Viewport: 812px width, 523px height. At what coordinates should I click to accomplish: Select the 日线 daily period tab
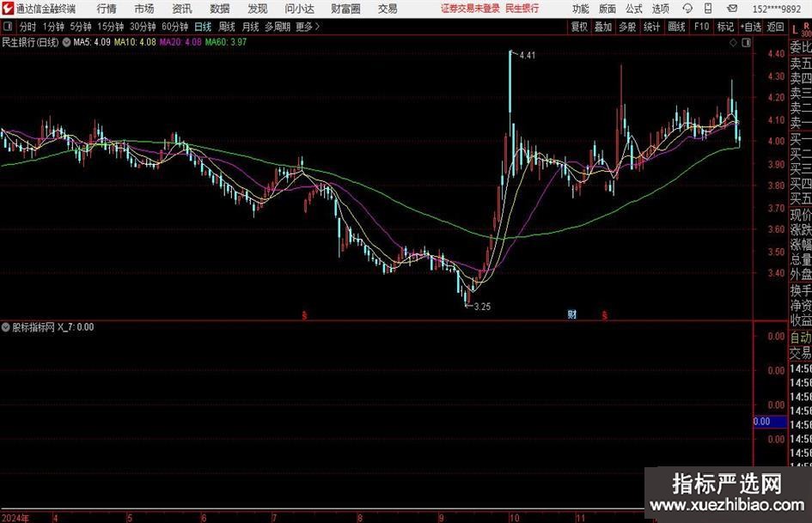click(x=203, y=27)
